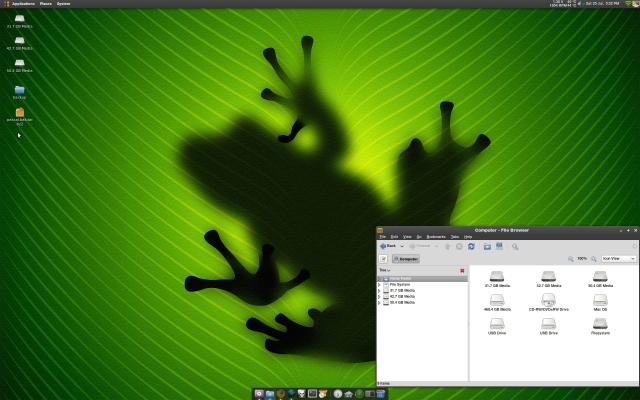Click the white clock dock icon
The image size is (640, 400).
[x=338, y=394]
